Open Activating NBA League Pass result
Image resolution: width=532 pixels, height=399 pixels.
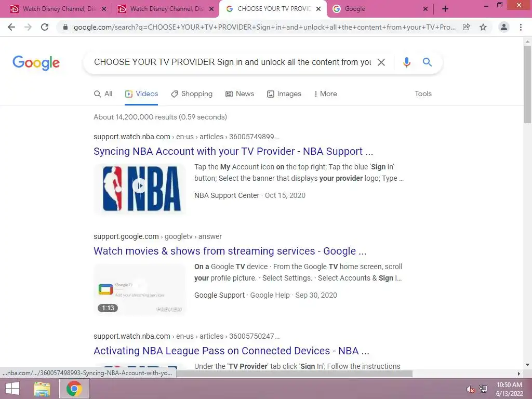231,351
